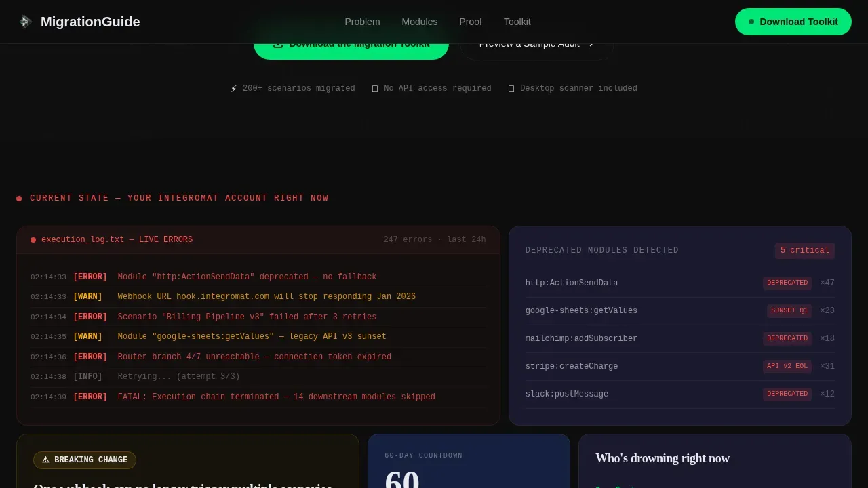Click DEPRECATED tag on mailchimp:addSubscriber row

coord(787,339)
